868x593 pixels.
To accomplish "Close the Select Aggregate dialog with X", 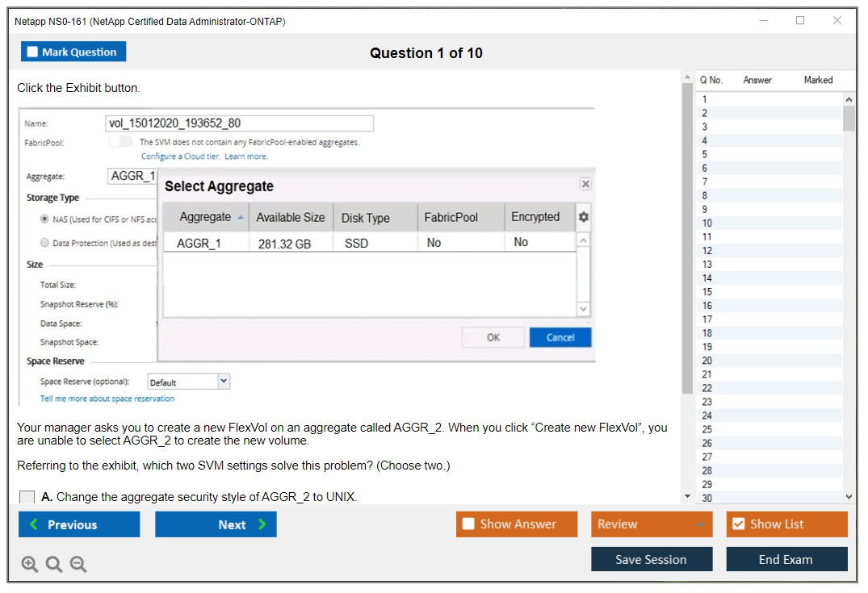I will pos(585,185).
